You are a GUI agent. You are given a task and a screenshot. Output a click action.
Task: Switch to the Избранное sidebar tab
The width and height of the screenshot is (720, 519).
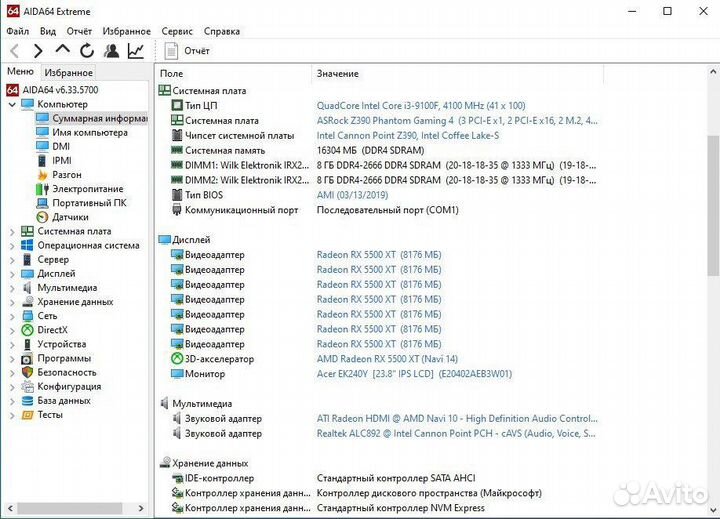(x=68, y=72)
